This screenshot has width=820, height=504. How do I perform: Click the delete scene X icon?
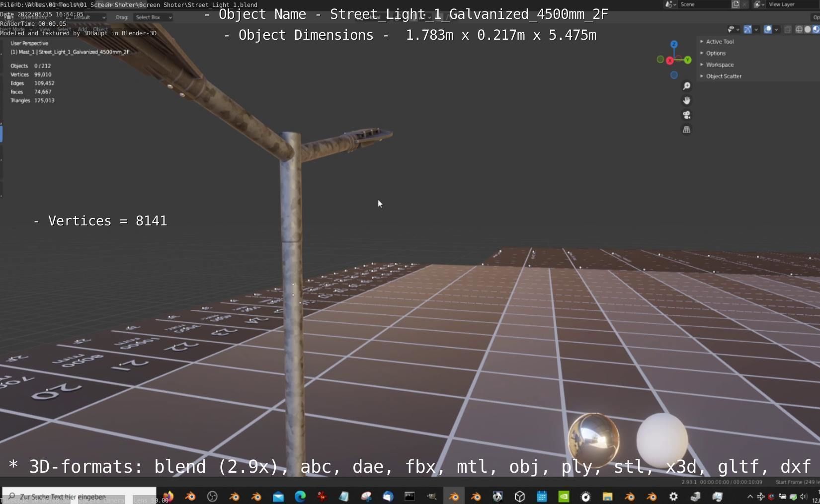pos(744,4)
